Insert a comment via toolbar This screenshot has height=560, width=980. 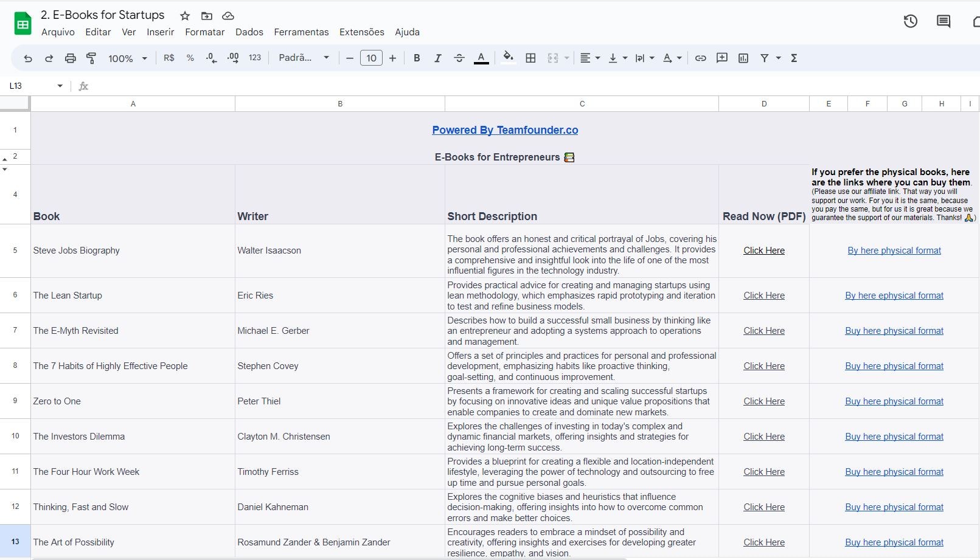coord(722,58)
